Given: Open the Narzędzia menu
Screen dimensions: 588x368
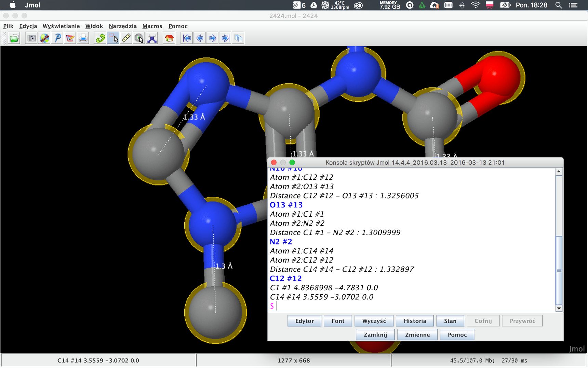Looking at the screenshot, I should pos(123,26).
